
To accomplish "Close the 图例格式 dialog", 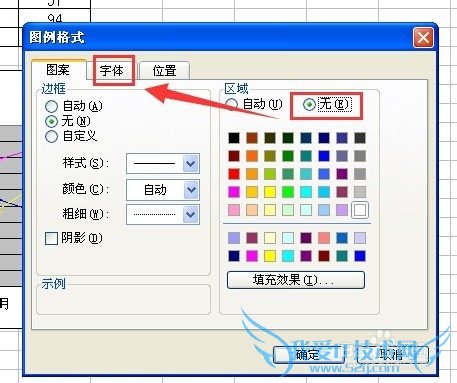I will [423, 38].
